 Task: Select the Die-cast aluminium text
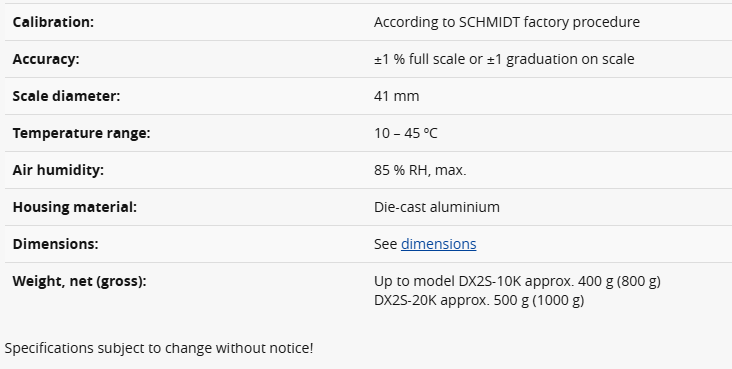point(436,207)
